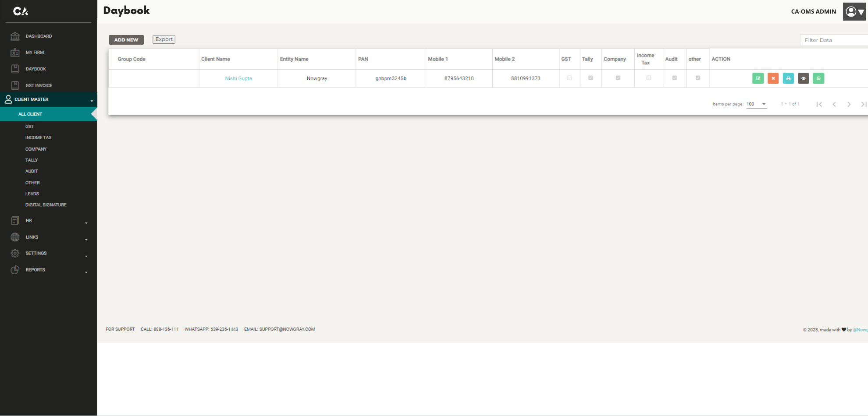Toggle the Tally checkbox in the client row
Viewport: 868px width, 416px height.
591,78
